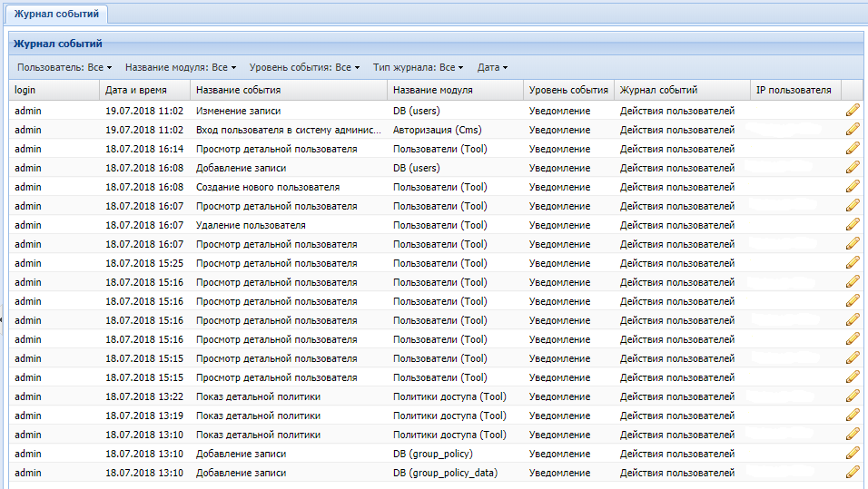
Task: Click edit pencil for 'Изменение записи' row
Action: coord(852,111)
